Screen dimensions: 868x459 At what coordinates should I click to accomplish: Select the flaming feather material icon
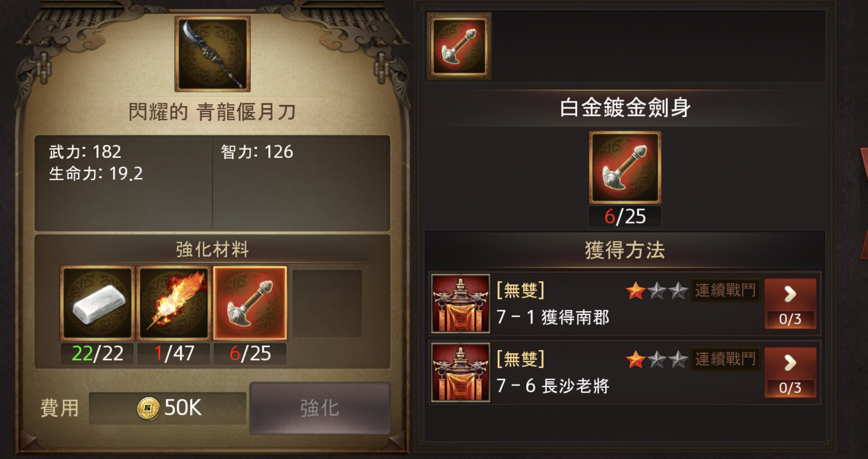point(173,303)
